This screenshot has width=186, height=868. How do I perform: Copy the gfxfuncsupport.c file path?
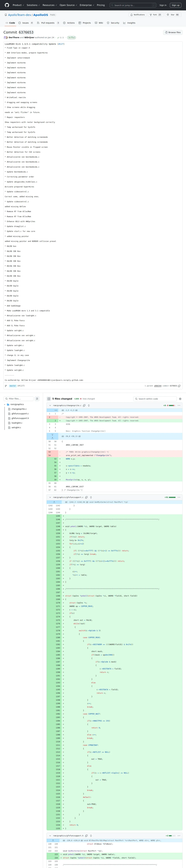pos(86,497)
